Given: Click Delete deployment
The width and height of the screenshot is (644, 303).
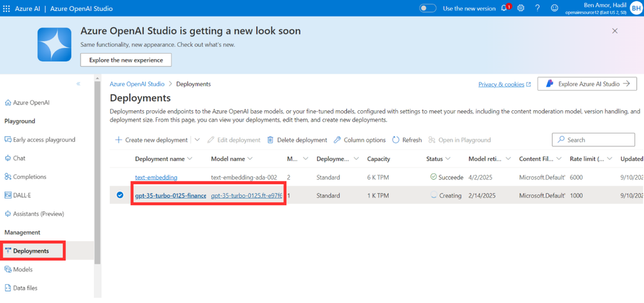Looking at the screenshot, I should click(x=297, y=140).
